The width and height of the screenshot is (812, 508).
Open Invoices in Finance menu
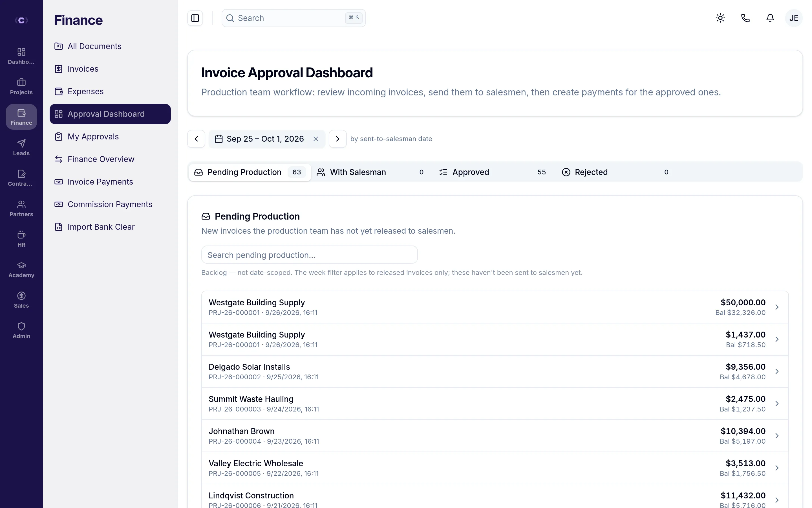tap(110, 69)
